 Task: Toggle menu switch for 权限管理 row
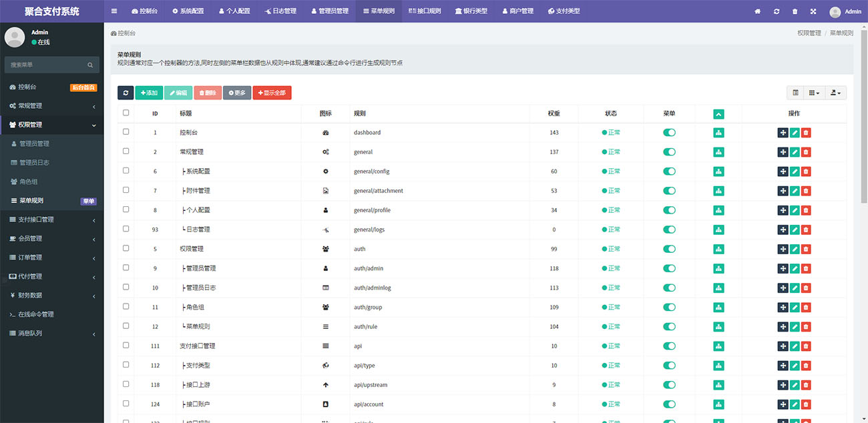(x=669, y=249)
